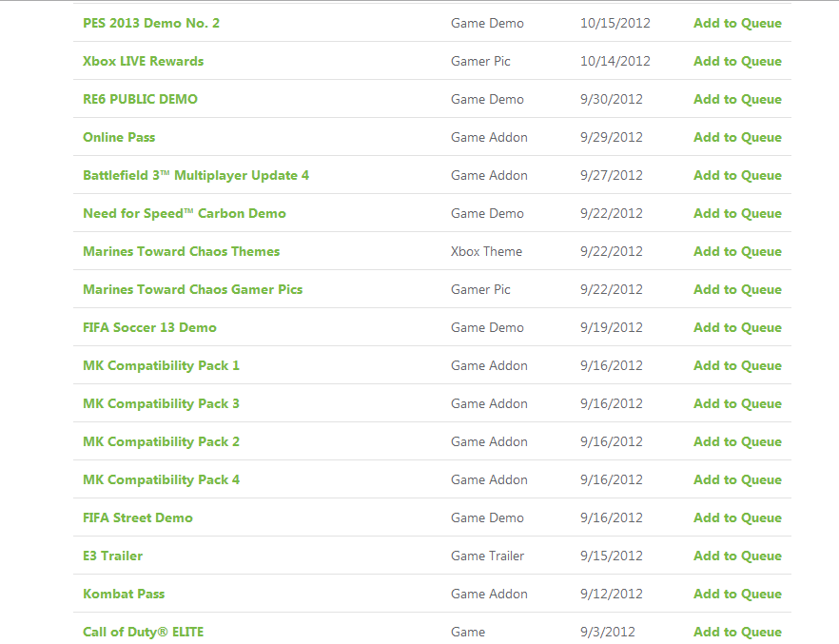
Task: Select Game Demo type in FIFA Street Demo row
Action: [x=487, y=517]
